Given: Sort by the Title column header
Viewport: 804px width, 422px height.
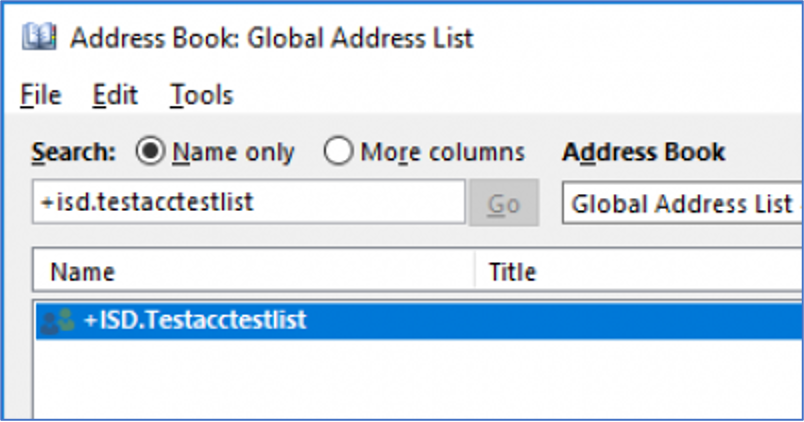Looking at the screenshot, I should pyautogui.click(x=639, y=271).
